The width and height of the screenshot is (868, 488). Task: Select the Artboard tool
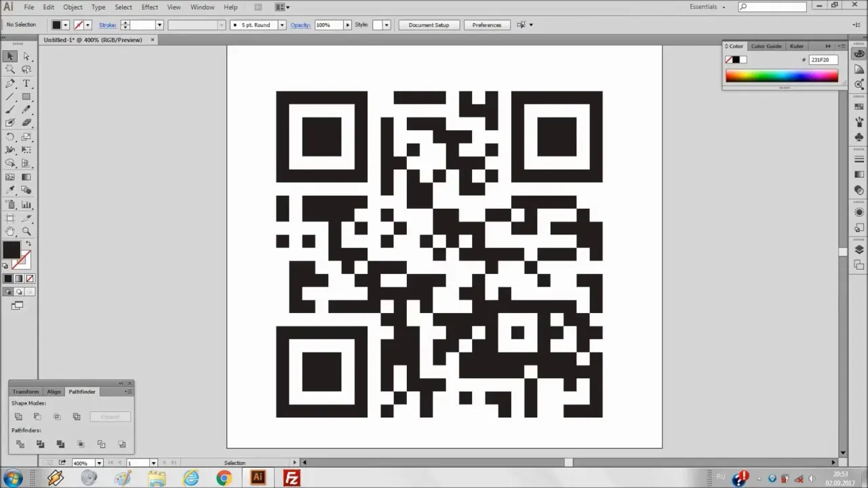pos(10,218)
